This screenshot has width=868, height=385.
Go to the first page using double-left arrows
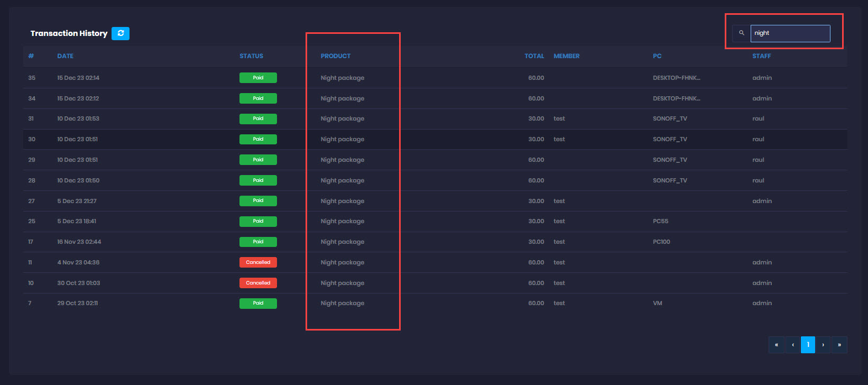776,345
